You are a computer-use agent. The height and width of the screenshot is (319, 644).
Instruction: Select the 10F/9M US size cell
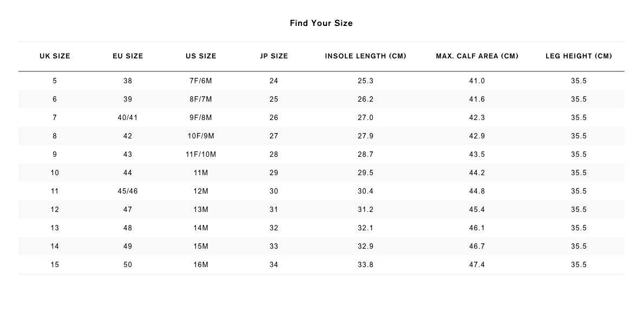(201, 136)
